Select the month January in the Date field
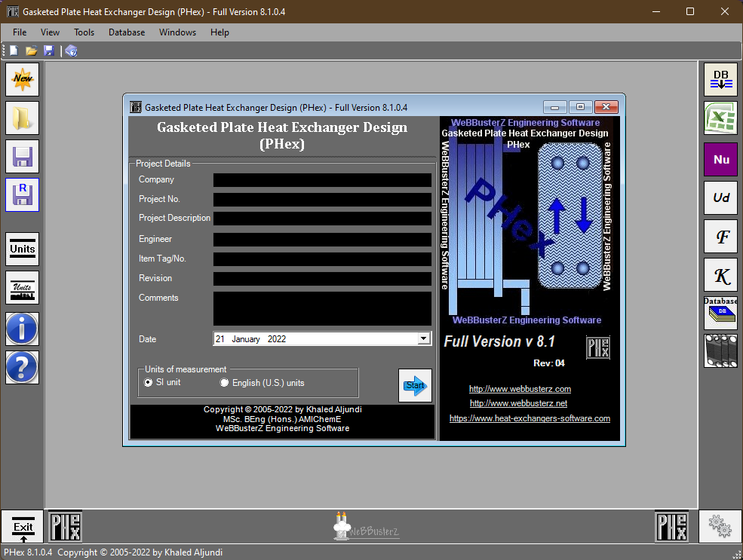 tap(245, 339)
